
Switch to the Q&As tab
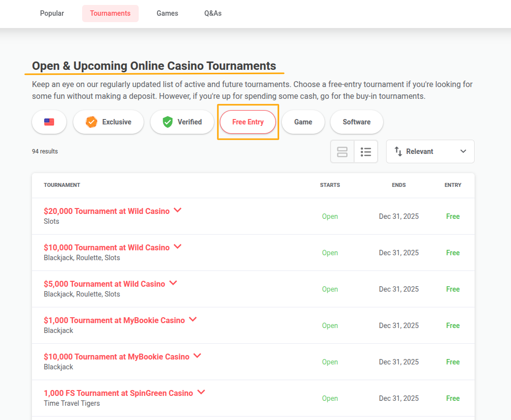[213, 13]
